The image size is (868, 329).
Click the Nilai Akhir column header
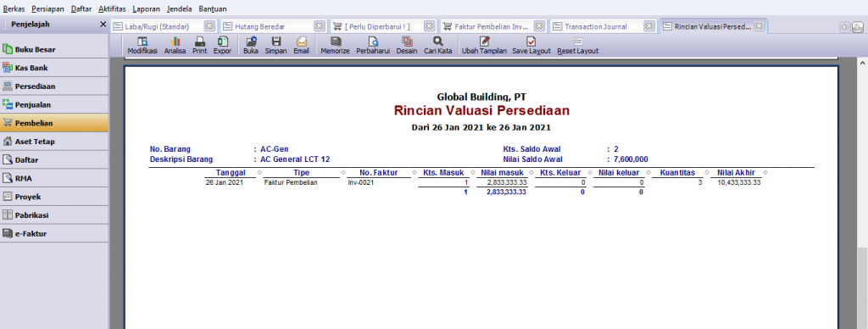736,173
